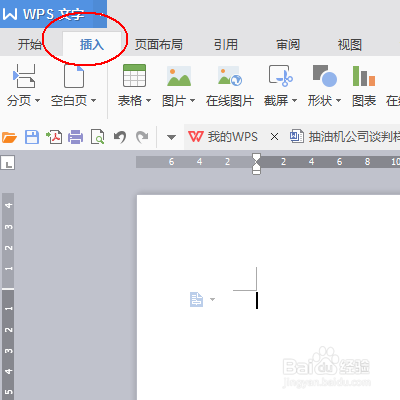Click the open folder icon

(x=9, y=137)
